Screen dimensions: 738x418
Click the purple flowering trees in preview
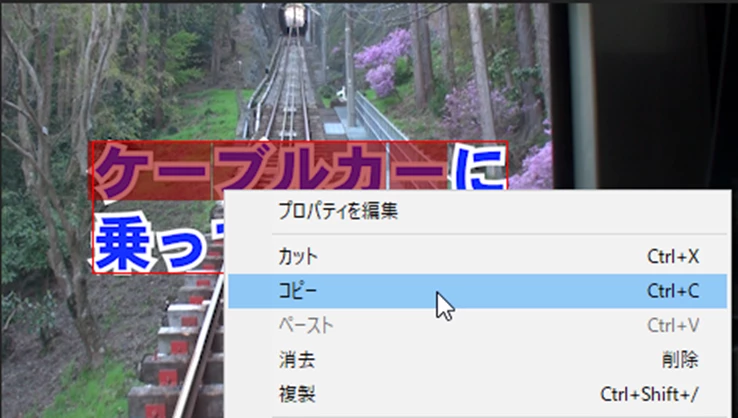(x=382, y=61)
